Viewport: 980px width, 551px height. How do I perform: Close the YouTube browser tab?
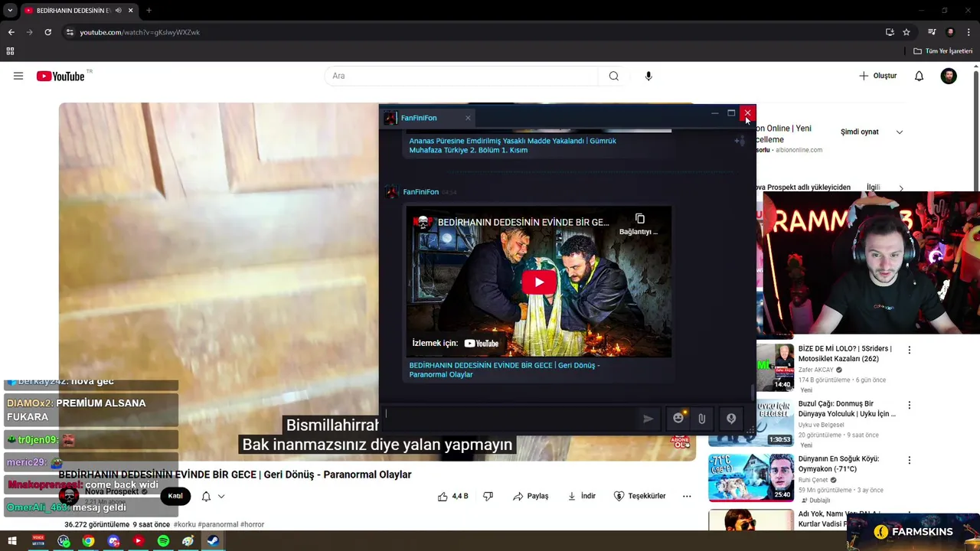pyautogui.click(x=130, y=11)
